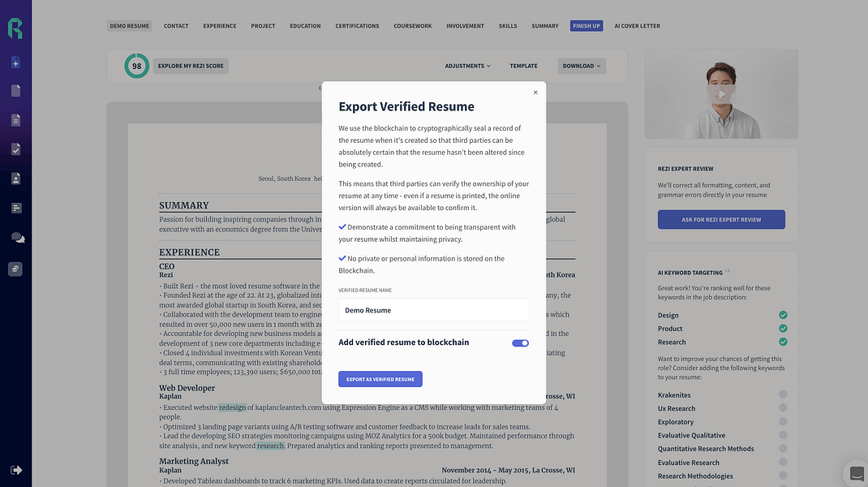This screenshot has height=487, width=868.
Task: Go to the Experience tab
Action: click(x=220, y=26)
